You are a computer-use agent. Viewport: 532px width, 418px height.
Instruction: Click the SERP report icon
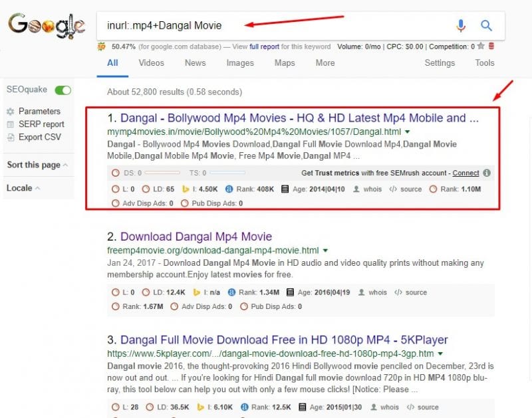(x=11, y=124)
